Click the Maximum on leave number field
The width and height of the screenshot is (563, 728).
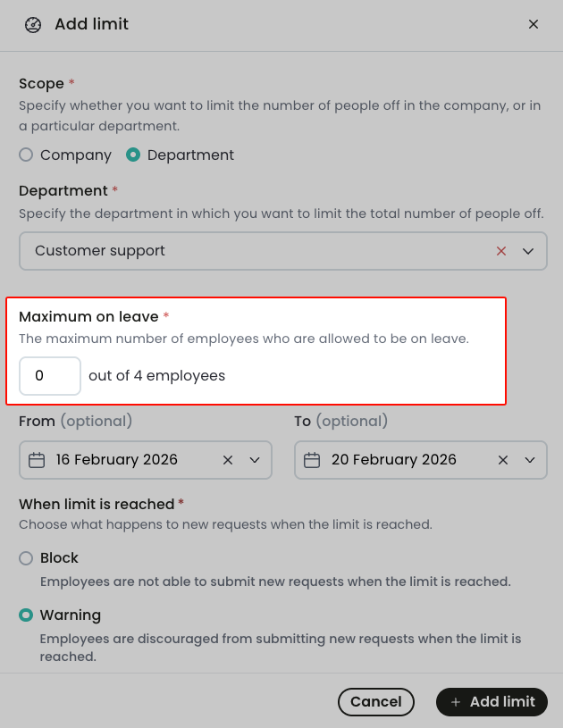[49, 375]
